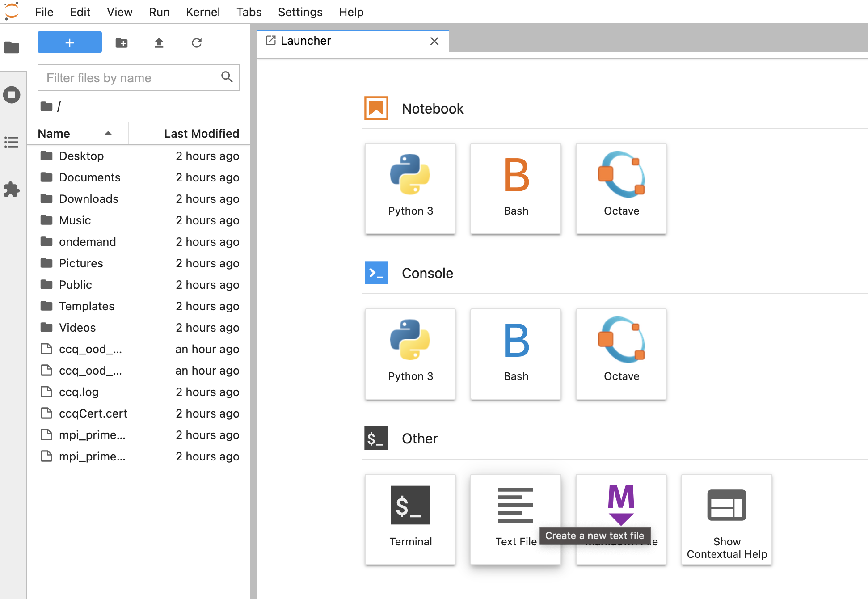Viewport: 868px width, 599px height.
Task: Launch an Octave notebook
Action: tap(621, 189)
